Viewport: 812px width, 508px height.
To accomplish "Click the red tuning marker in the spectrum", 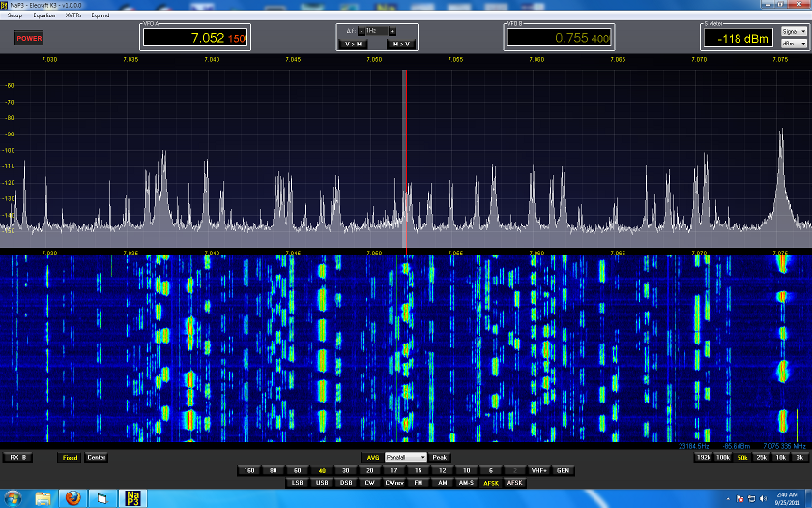I will [405, 155].
